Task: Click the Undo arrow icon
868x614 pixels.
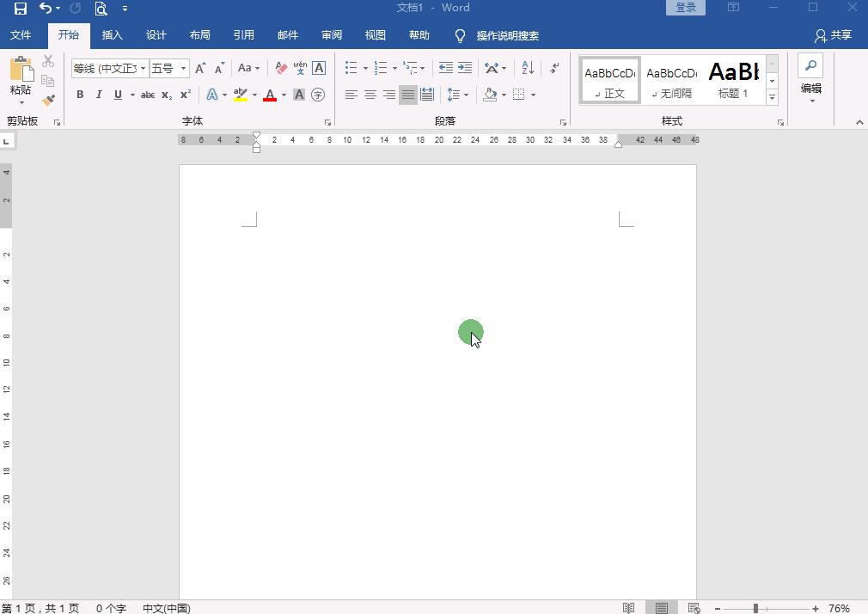Action: point(46,9)
